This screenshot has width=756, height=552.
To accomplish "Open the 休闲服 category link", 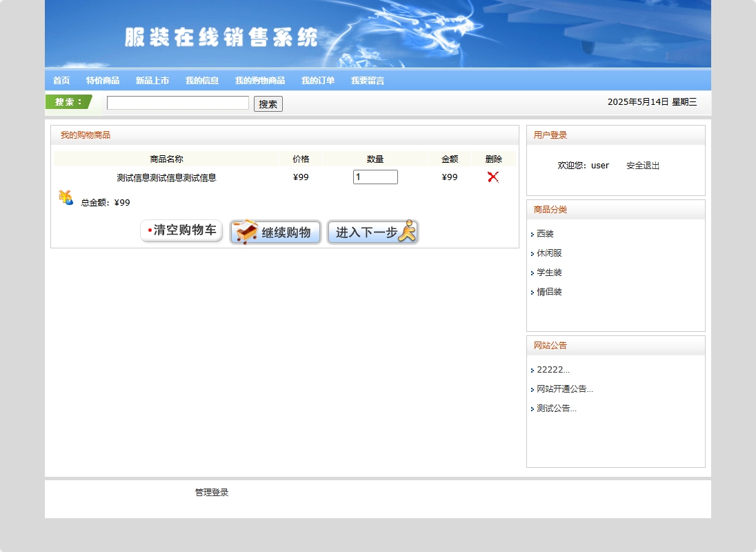I will pos(550,253).
